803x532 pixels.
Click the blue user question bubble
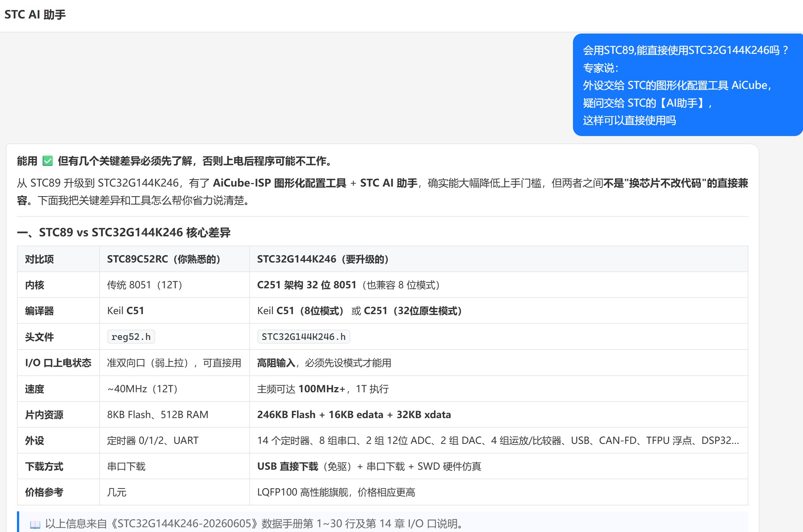click(688, 85)
